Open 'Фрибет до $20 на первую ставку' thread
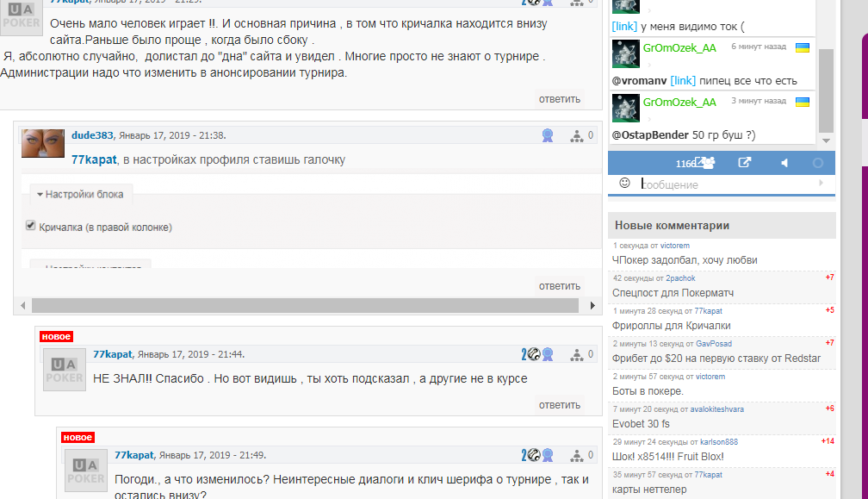 point(716,359)
